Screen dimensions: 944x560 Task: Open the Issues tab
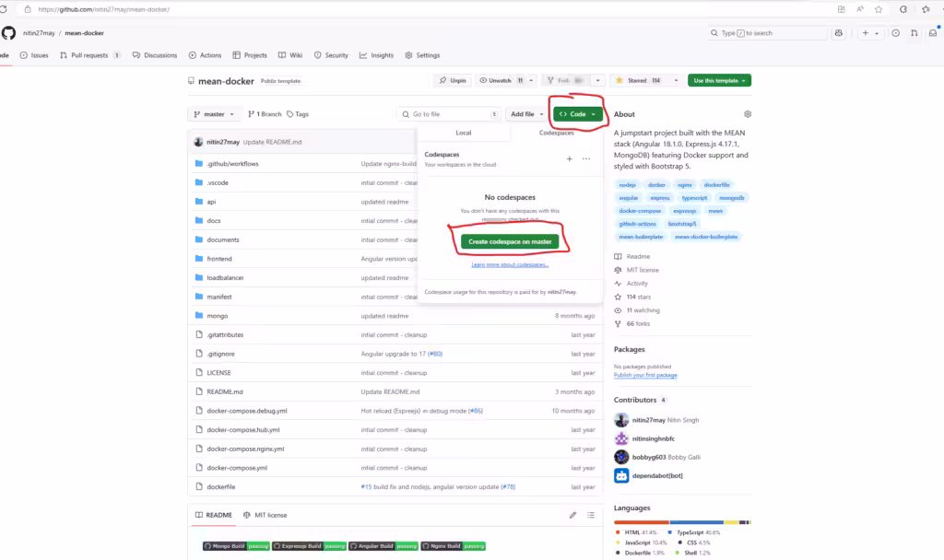click(34, 55)
